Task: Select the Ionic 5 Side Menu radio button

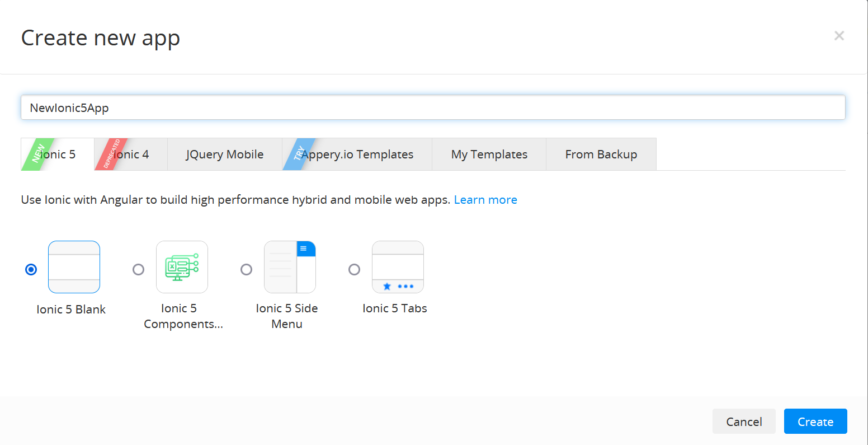Action: [246, 270]
